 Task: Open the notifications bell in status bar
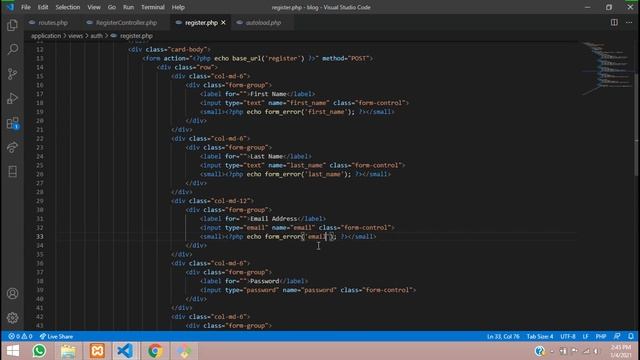[631, 336]
